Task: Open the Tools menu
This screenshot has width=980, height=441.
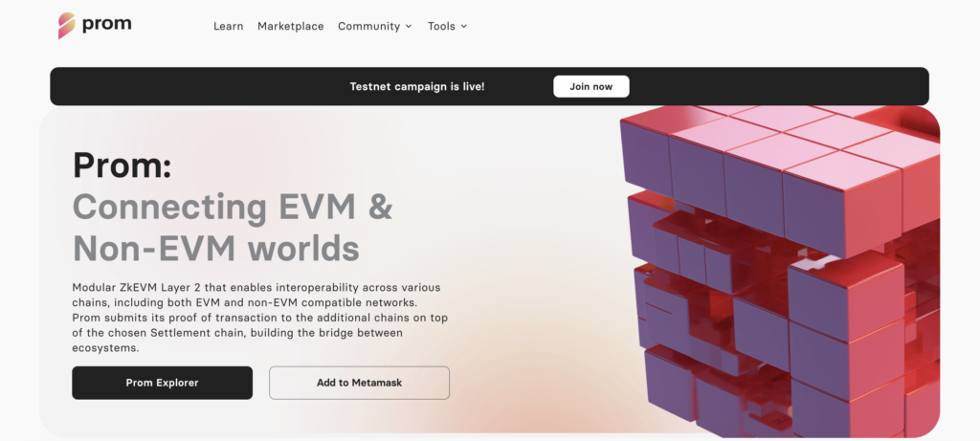Action: point(441,26)
